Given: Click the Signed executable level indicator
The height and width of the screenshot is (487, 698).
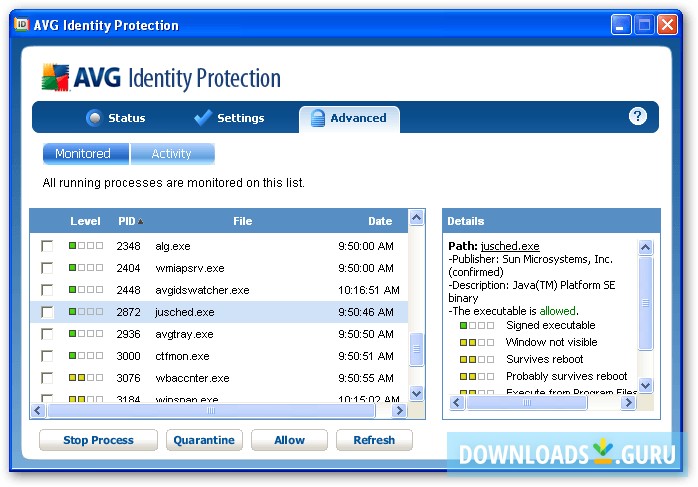Looking at the screenshot, I should coord(477,325).
